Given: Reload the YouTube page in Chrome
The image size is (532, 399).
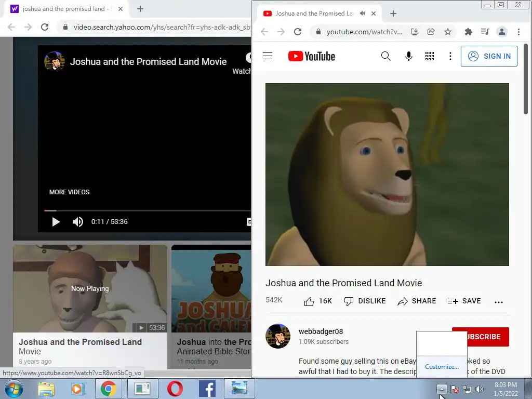Looking at the screenshot, I should pos(298,32).
